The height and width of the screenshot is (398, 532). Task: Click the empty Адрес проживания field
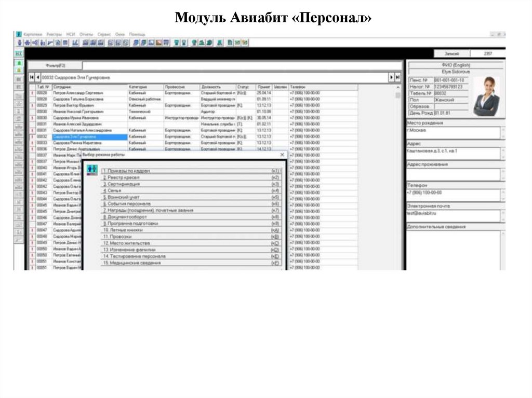(454, 174)
